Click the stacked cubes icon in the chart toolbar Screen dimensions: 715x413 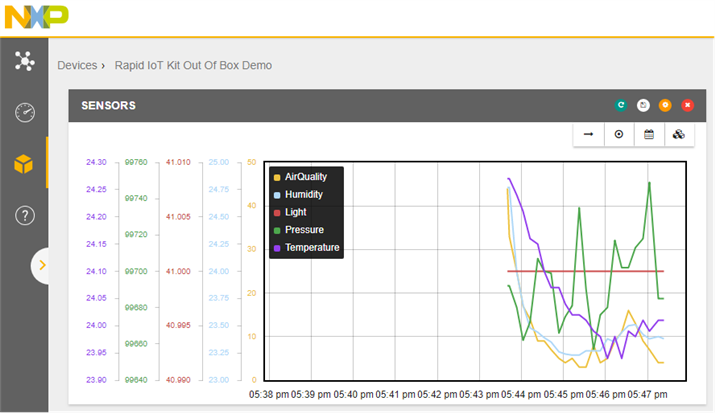[679, 134]
